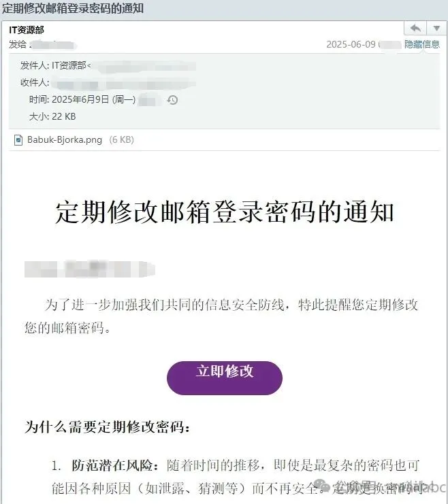Click the attachment size label (6 KB)
The height and width of the screenshot is (504, 448).
121,140
